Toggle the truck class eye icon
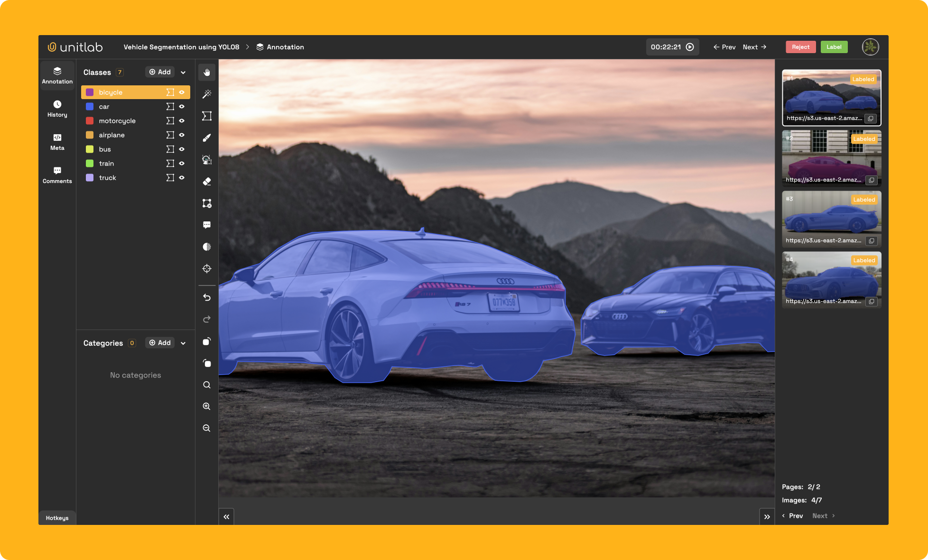This screenshot has width=928, height=560. (182, 178)
